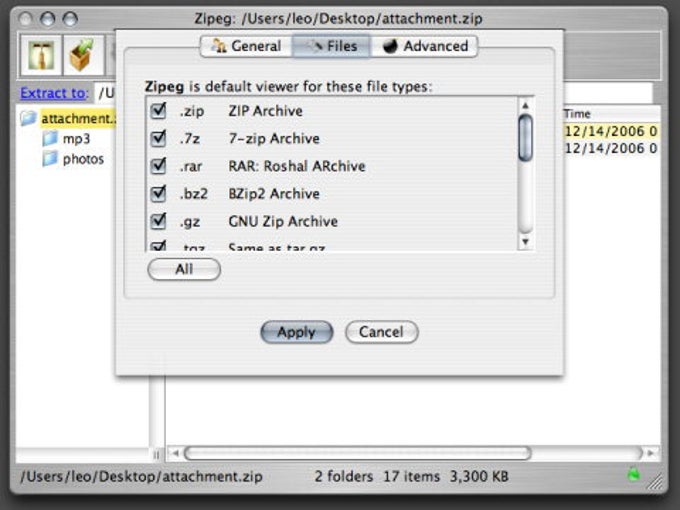Switch to the General tab

tap(246, 46)
